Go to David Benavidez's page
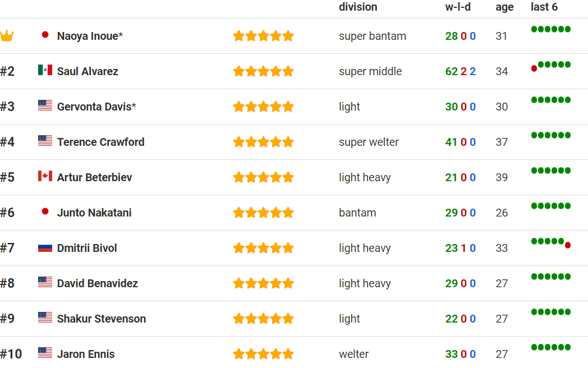Image resolution: width=588 pixels, height=368 pixels. [97, 283]
